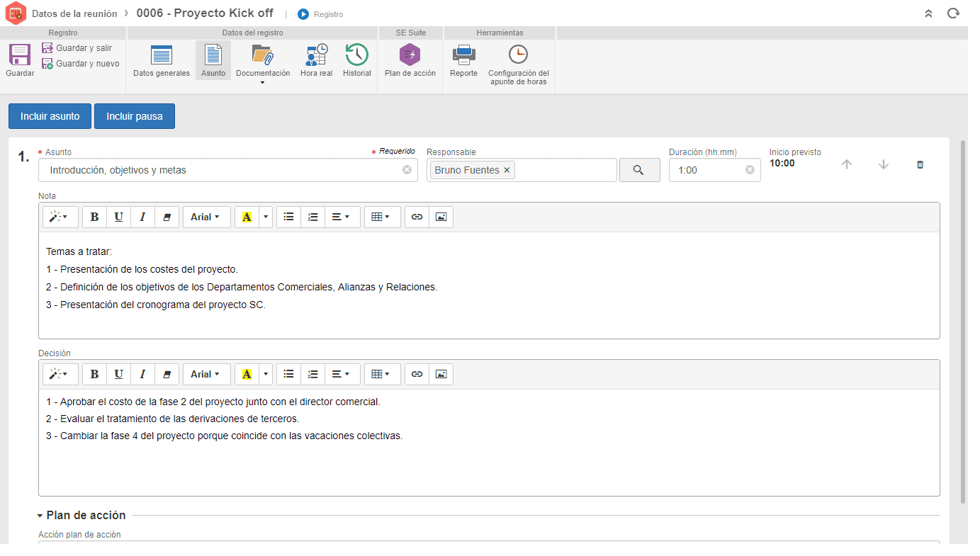This screenshot has height=556, width=980.
Task: Apply yellow highlight in Decisión editor
Action: 247,374
